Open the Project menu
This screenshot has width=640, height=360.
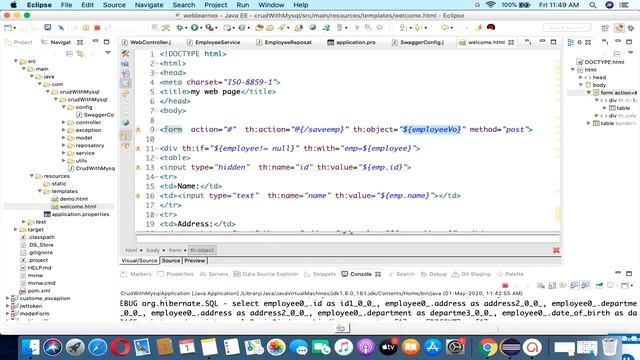[x=216, y=5]
